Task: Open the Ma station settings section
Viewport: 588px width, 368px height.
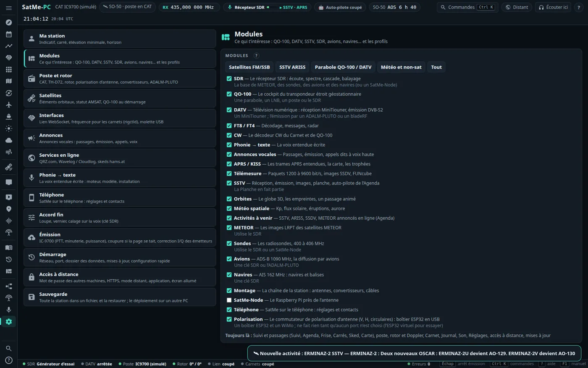Action: point(120,39)
